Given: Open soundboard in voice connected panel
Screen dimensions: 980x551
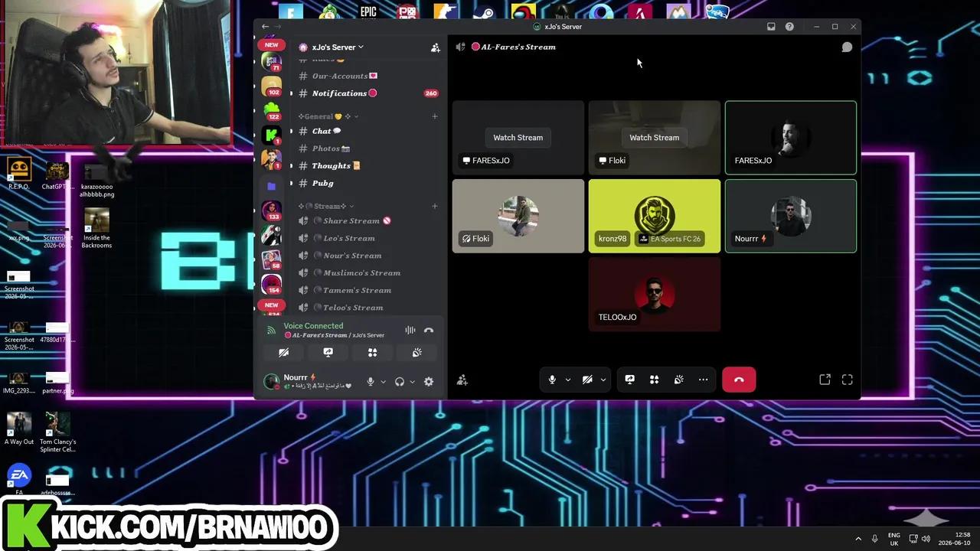Looking at the screenshot, I should tap(416, 353).
